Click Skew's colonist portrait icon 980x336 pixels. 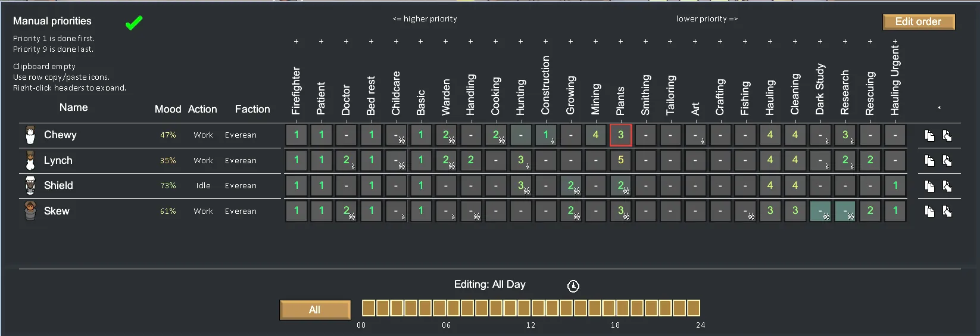30,211
